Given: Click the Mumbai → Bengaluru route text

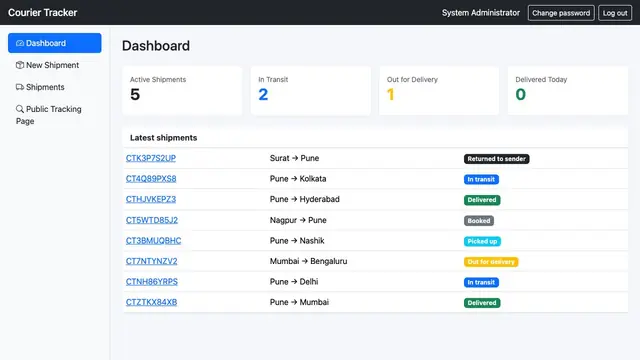Looking at the screenshot, I should (x=308, y=261).
